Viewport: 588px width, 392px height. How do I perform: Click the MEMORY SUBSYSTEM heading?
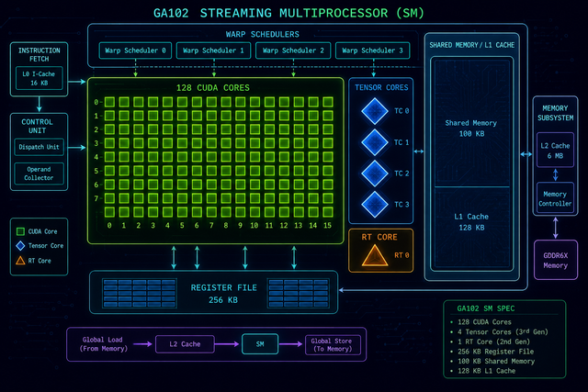click(555, 113)
